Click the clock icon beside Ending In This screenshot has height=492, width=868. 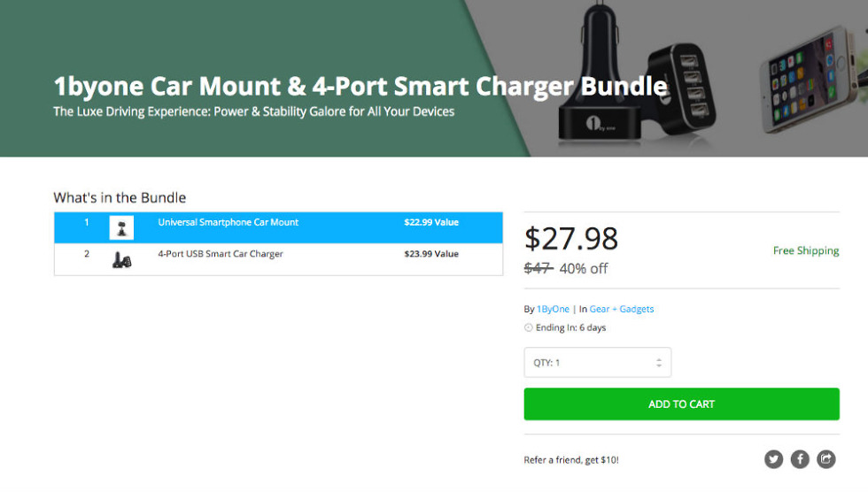[x=529, y=327]
